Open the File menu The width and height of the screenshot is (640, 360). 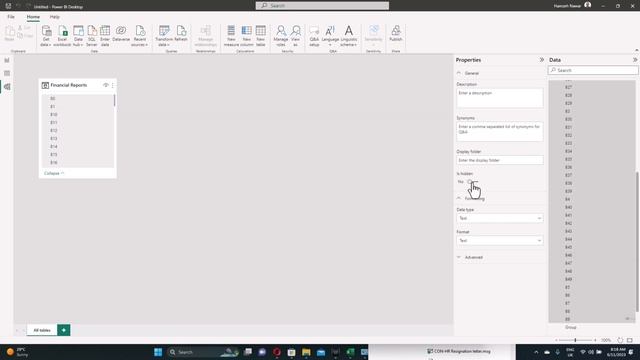(11, 17)
